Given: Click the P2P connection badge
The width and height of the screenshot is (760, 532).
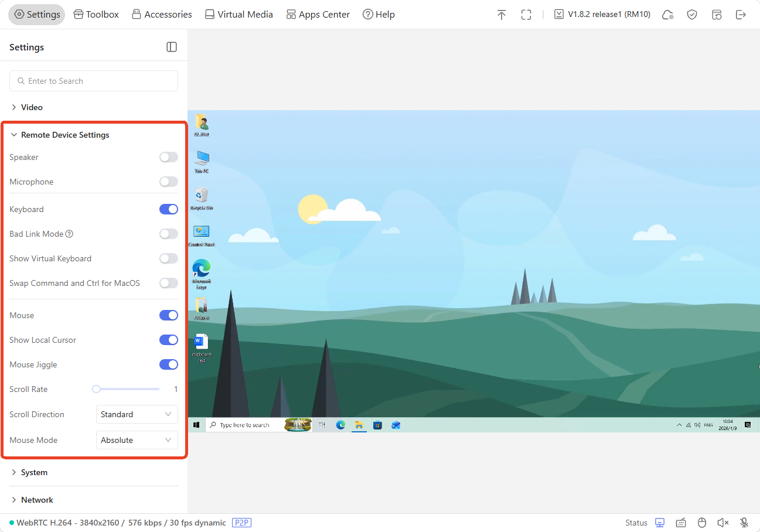Looking at the screenshot, I should click(241, 523).
